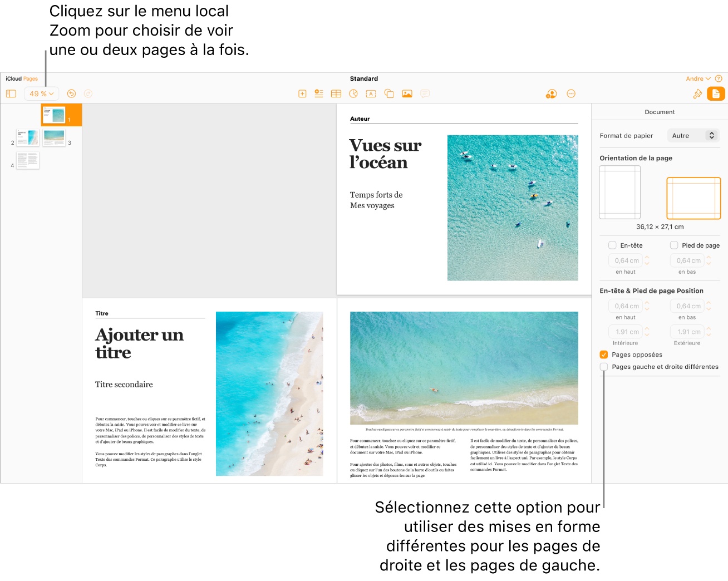Screen dimensions: 728x581
Task: Insert an image with the media tool
Action: (407, 93)
